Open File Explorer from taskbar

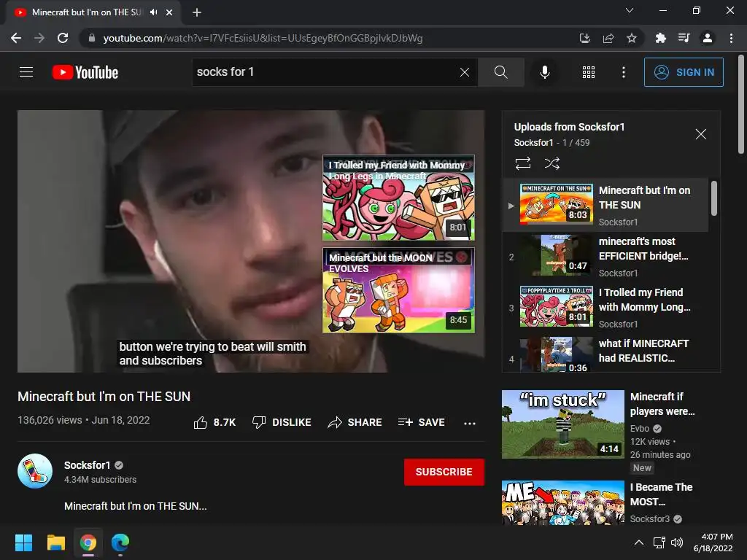[55, 542]
